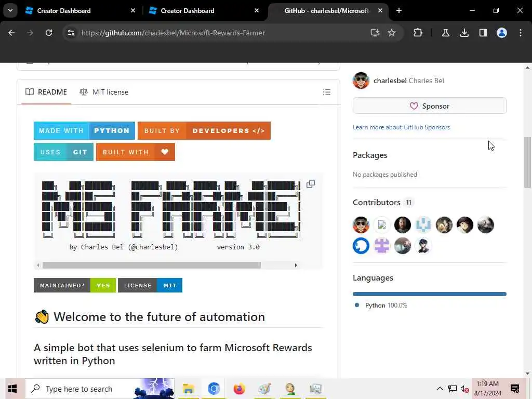Copy the ASCII art code block
The height and width of the screenshot is (399, 532).
point(311,184)
